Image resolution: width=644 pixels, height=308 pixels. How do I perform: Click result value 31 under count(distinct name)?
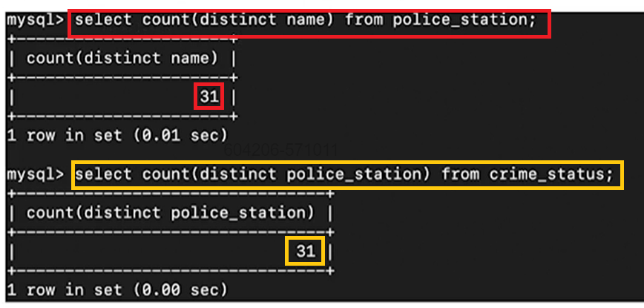[x=208, y=96]
